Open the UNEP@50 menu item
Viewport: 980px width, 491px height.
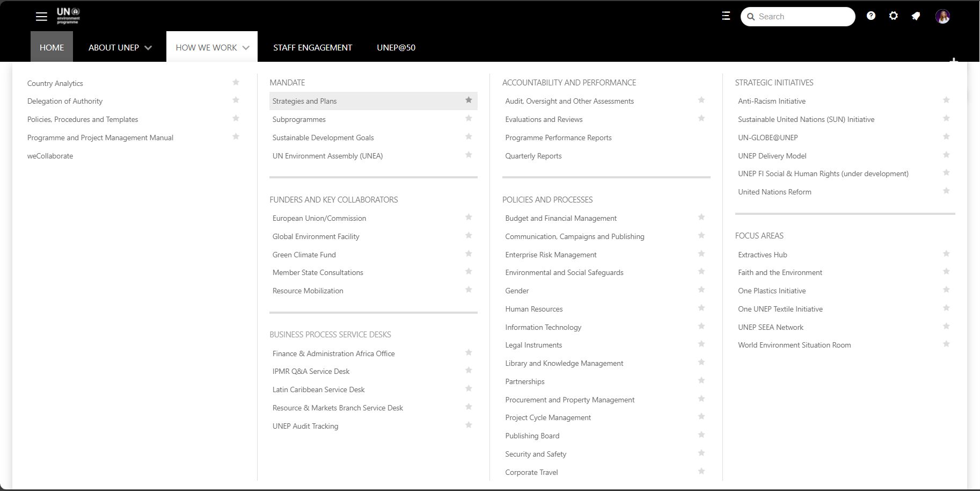396,47
